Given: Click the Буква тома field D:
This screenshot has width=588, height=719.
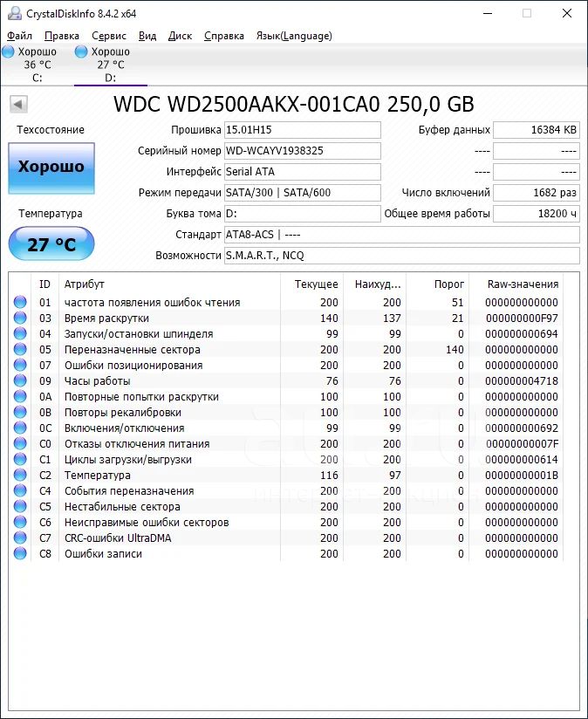Looking at the screenshot, I should pyautogui.click(x=303, y=214).
